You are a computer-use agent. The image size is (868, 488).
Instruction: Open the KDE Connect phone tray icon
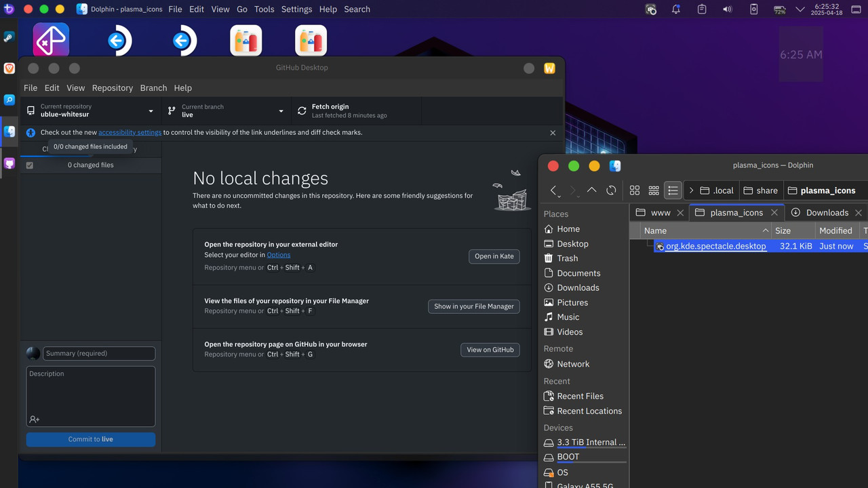coord(753,9)
